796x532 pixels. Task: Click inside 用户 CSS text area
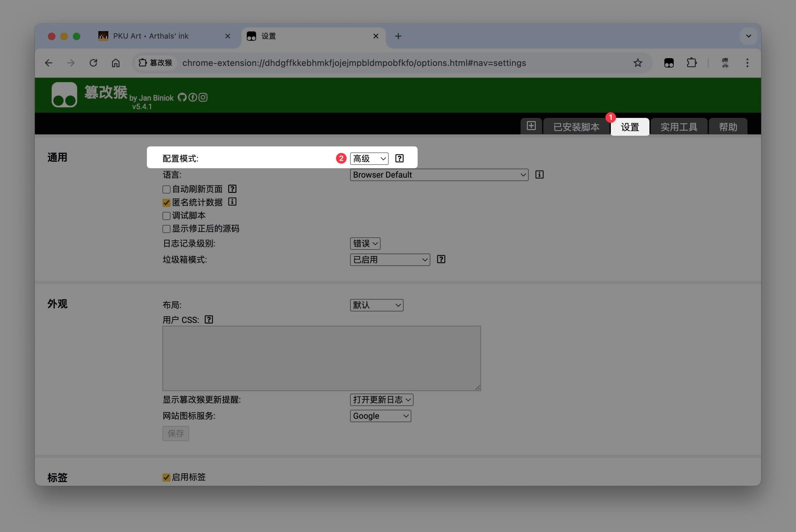coord(321,358)
